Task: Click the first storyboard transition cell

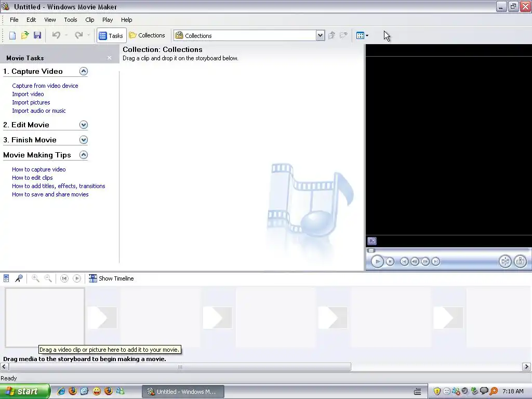Action: tap(102, 317)
